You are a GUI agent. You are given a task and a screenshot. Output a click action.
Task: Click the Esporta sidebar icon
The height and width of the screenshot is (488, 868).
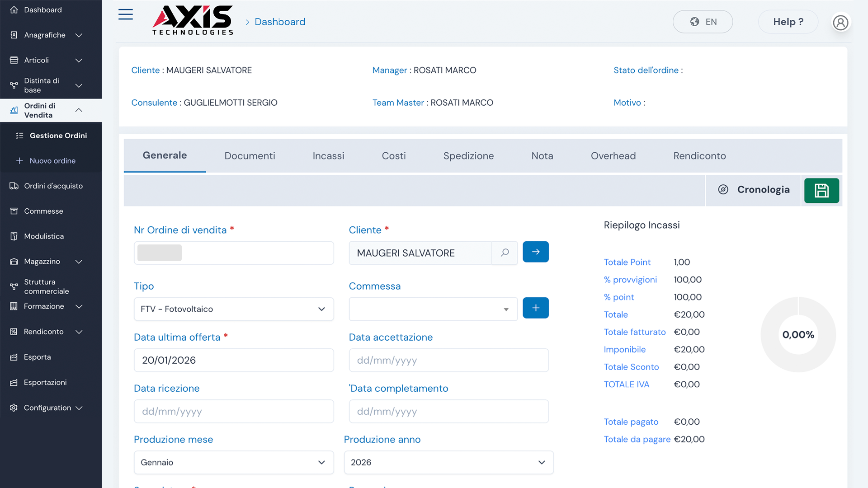[x=14, y=357]
